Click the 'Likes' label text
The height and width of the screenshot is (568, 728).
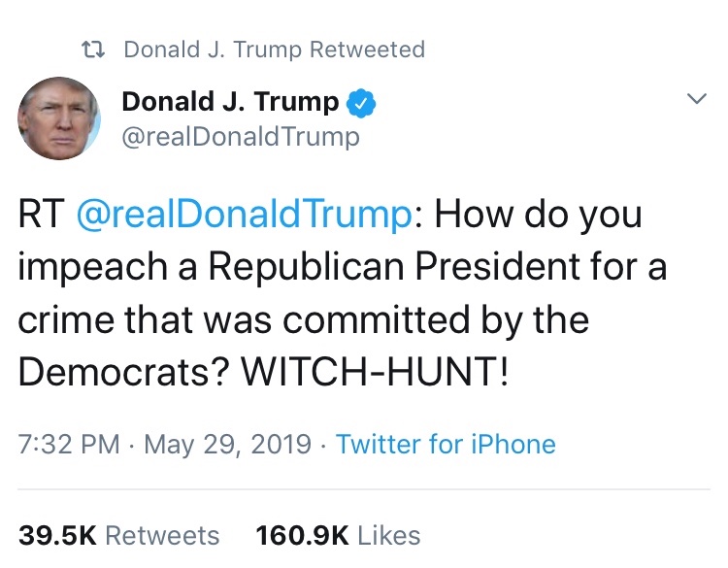[x=388, y=535]
